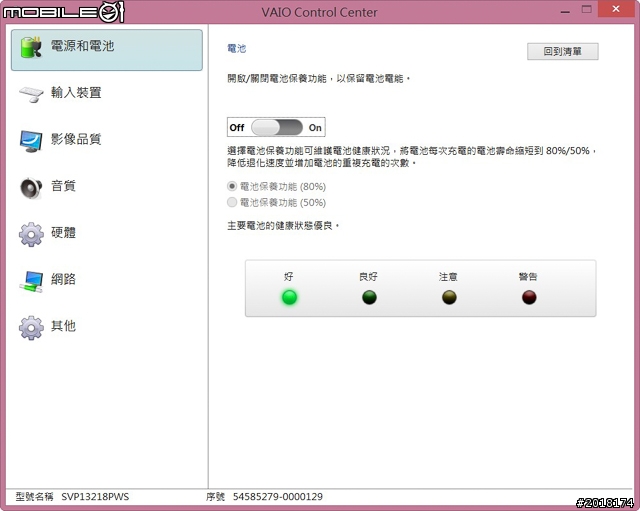Open the 網路 category label
Screen dimensions: 640x511
pos(63,279)
